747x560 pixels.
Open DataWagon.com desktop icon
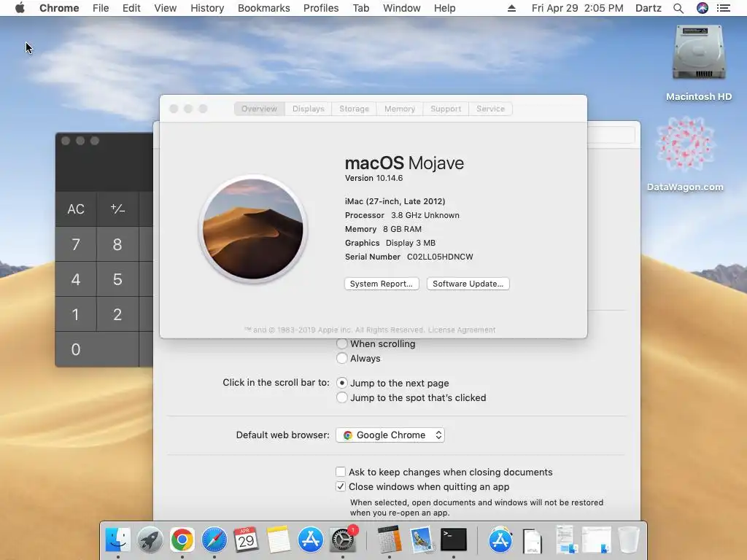click(x=685, y=145)
